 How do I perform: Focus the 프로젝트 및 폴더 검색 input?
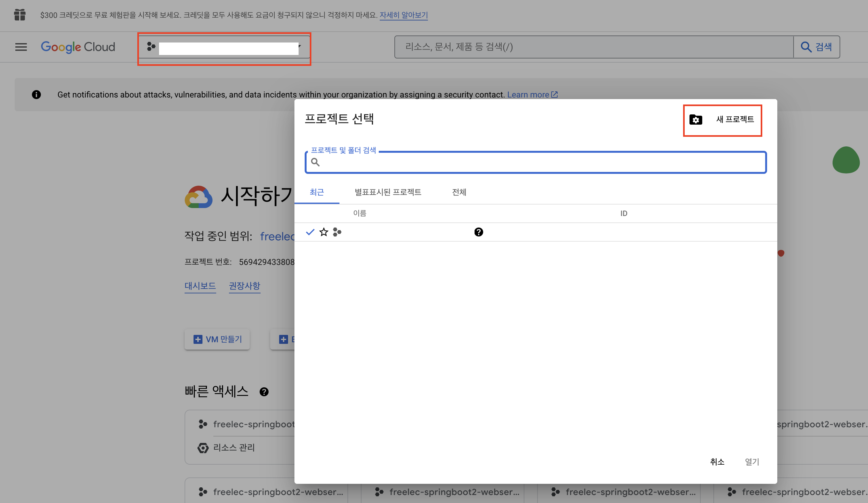tap(541, 162)
